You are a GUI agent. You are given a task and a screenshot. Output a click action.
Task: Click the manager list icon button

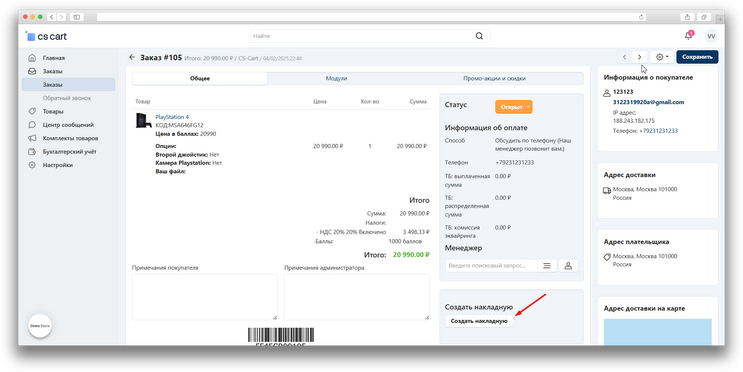click(547, 265)
